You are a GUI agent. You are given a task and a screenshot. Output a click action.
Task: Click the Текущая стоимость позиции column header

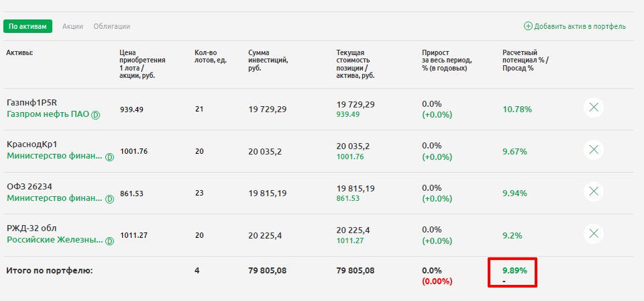pos(356,64)
